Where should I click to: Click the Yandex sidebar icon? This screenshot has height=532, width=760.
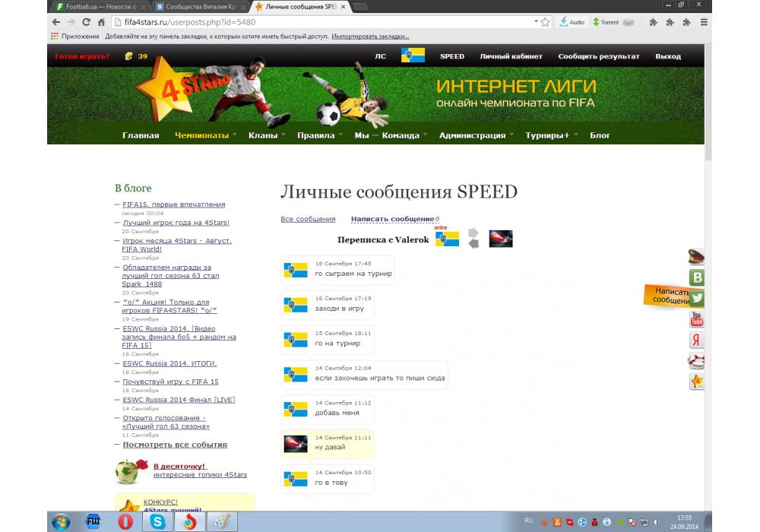696,340
